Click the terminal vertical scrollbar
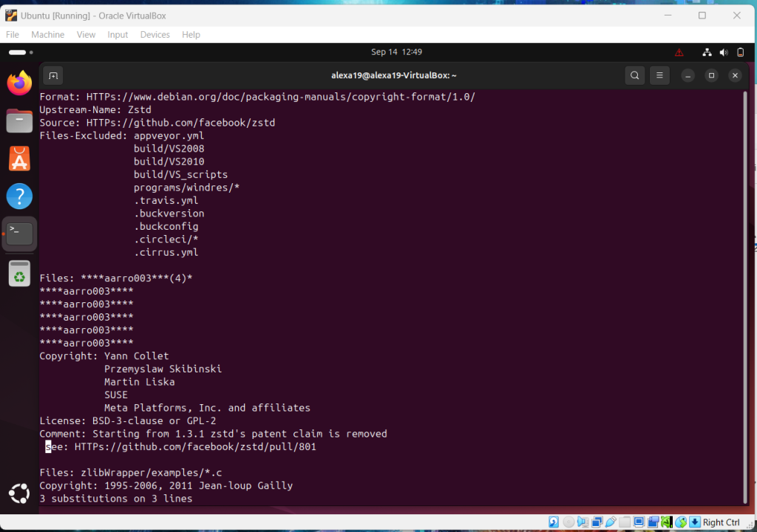Screen dimensions: 757x532 click(x=745, y=296)
